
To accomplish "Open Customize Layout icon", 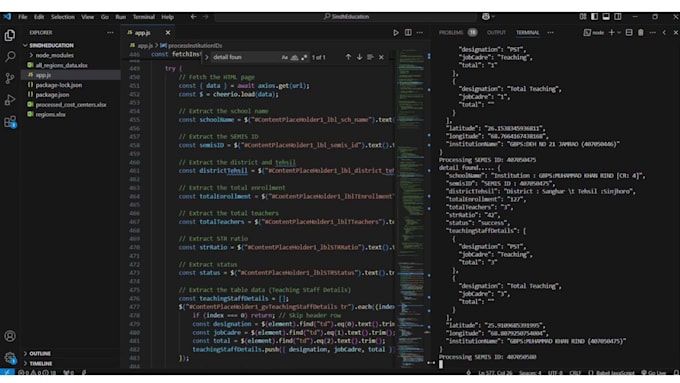I will (583, 16).
